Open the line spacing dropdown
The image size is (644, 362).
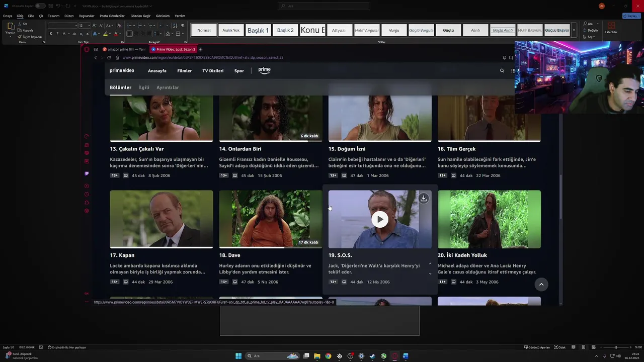tap(161, 34)
